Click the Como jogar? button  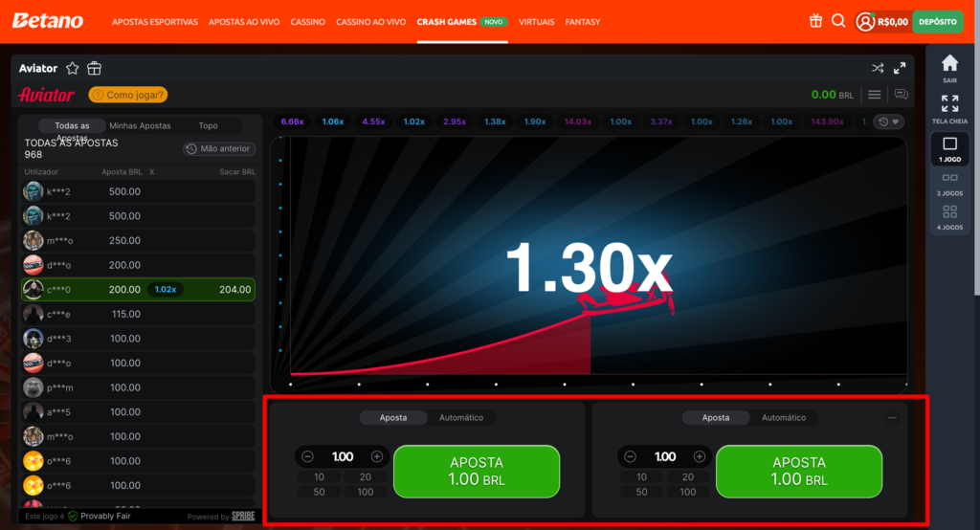click(128, 95)
